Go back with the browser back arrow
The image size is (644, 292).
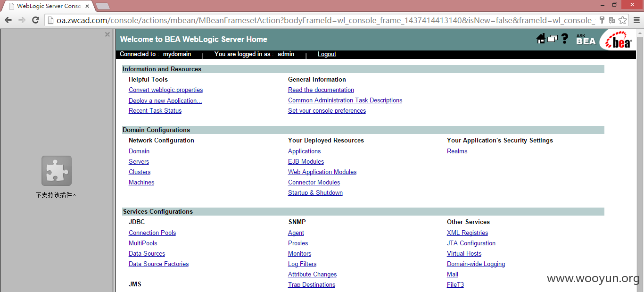click(x=8, y=20)
